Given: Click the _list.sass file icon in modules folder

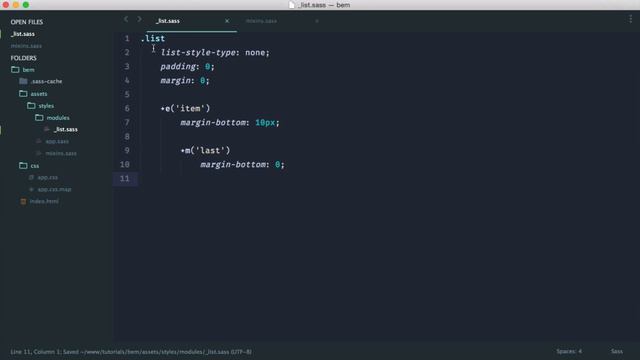Looking at the screenshot, I should click(47, 129).
